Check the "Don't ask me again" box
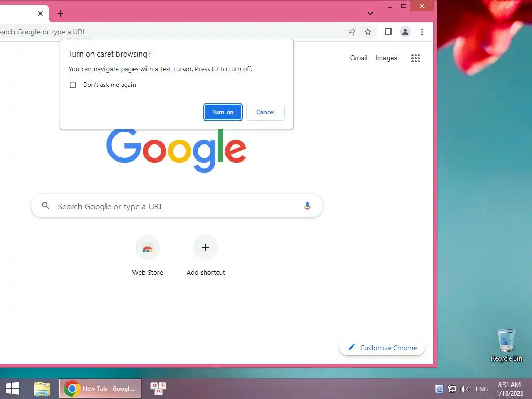 point(73,85)
